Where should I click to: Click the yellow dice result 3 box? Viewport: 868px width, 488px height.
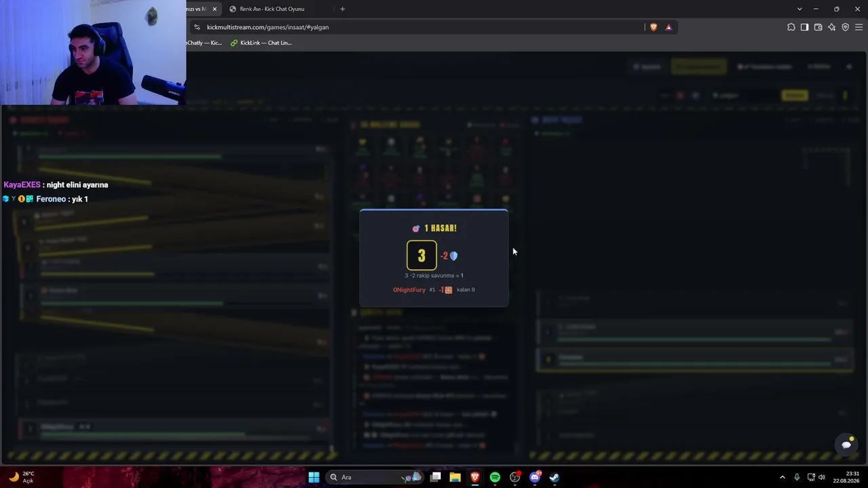click(422, 256)
